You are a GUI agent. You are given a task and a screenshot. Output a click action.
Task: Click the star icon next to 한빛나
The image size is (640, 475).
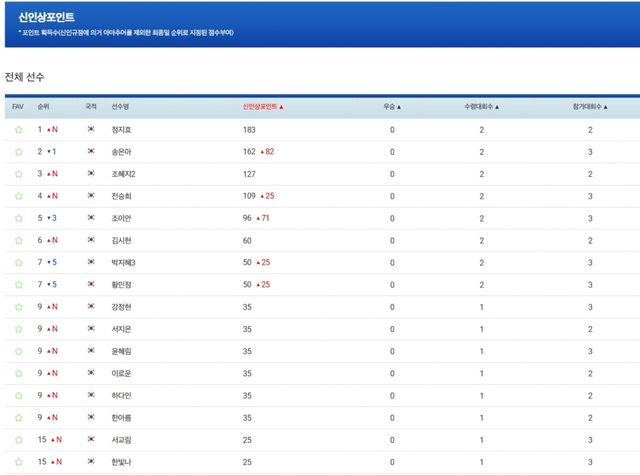pos(18,461)
